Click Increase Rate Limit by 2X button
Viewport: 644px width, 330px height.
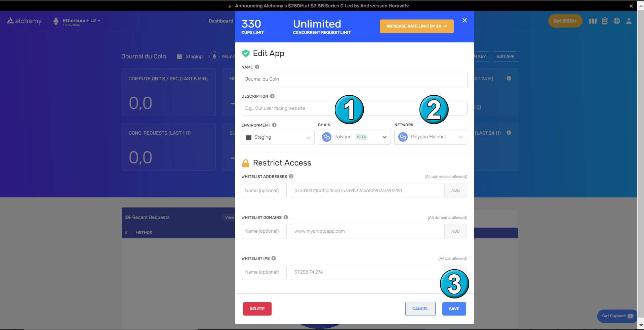point(416,26)
